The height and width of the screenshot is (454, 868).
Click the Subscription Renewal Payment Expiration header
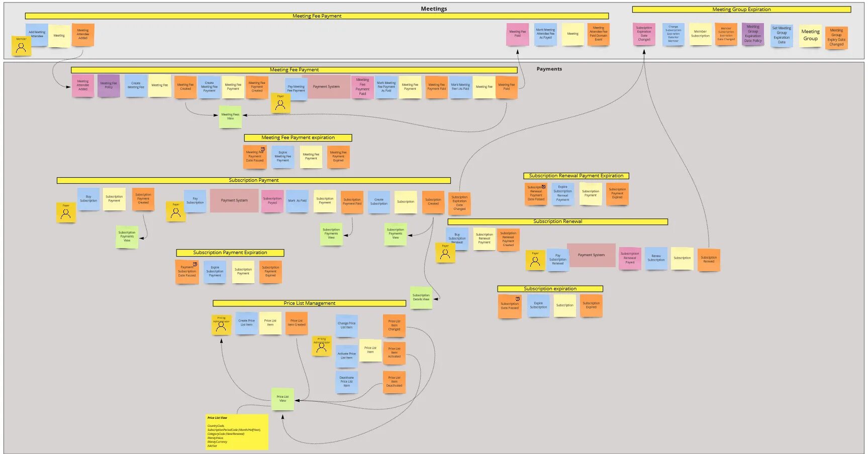[576, 176]
